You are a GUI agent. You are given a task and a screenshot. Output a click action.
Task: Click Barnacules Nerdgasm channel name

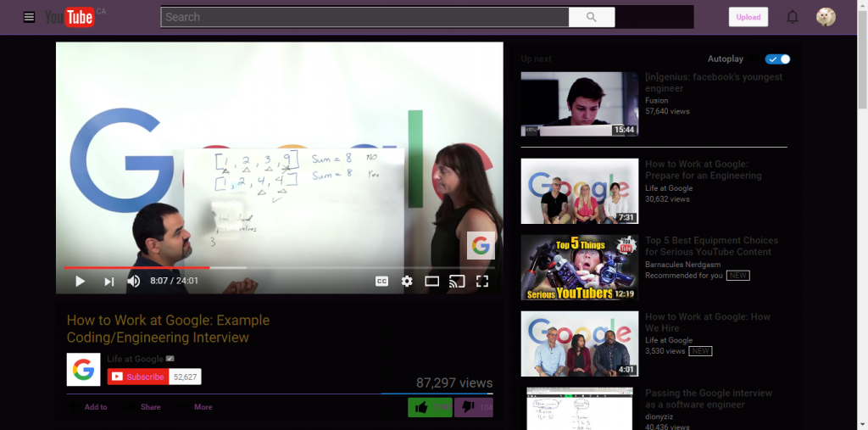(682, 265)
